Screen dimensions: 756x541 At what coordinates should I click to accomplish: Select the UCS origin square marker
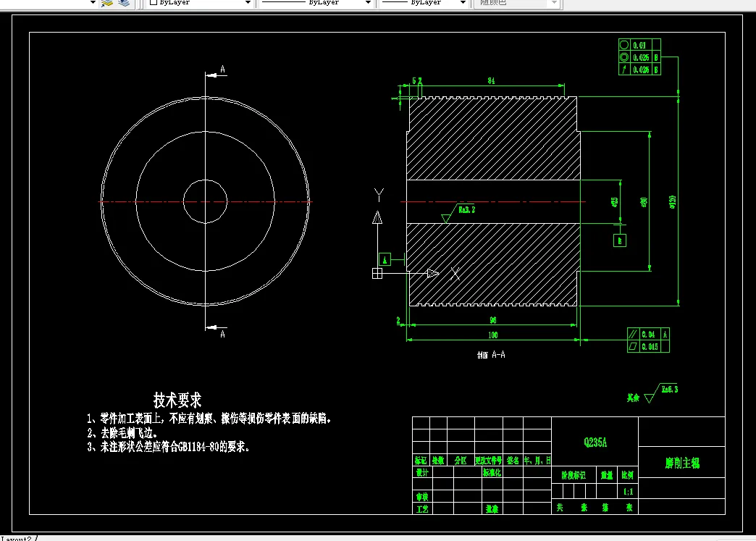377,273
